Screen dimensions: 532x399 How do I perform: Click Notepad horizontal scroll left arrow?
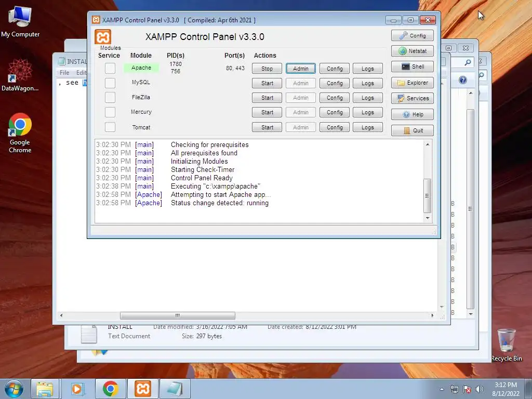coord(61,315)
